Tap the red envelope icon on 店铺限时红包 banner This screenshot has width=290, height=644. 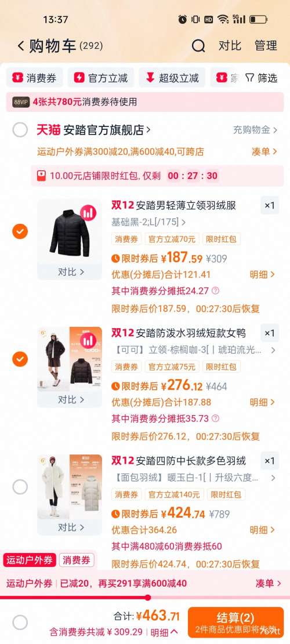41,176
